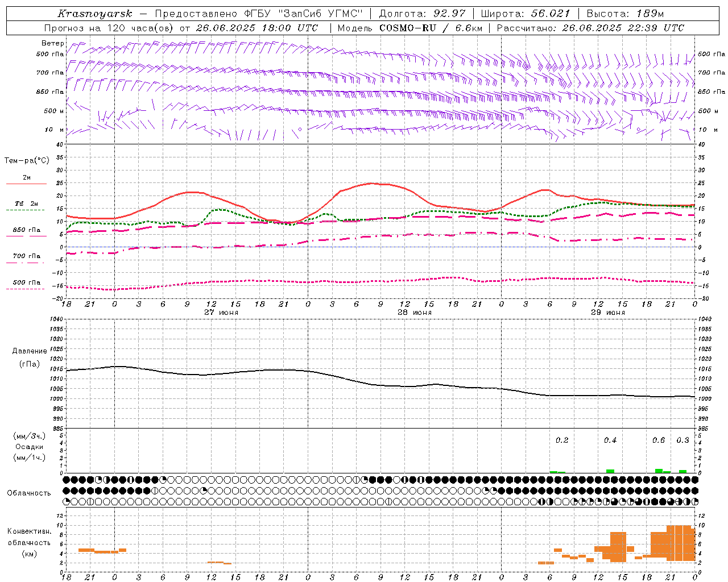This screenshot has width=728, height=582.
Task: Click the Тем-ра(°C) panel label
Action: 27,161
